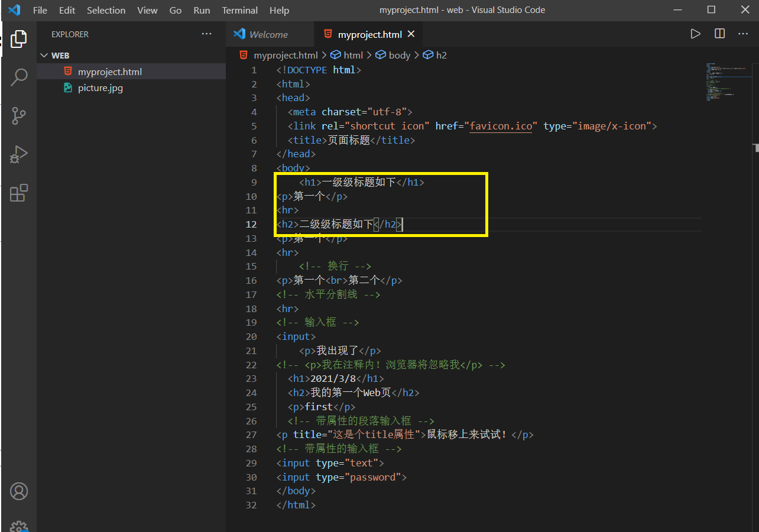
Task: Select myproject.html in the explorer tree
Action: pos(131,72)
